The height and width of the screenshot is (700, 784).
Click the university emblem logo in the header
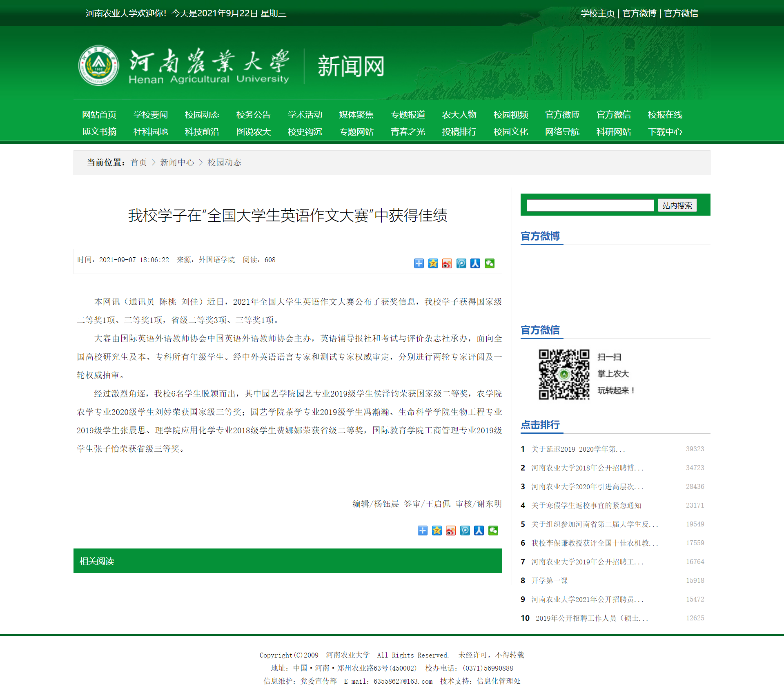98,66
